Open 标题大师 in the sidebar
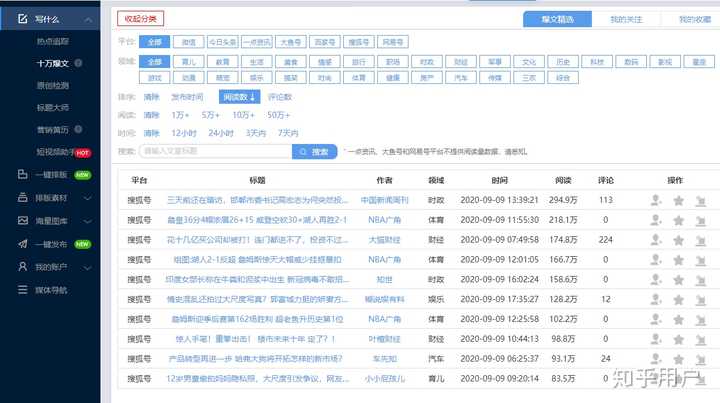The image size is (720, 403). point(53,107)
